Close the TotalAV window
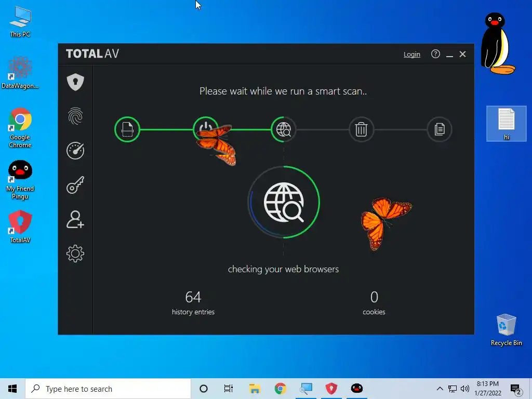The width and height of the screenshot is (532, 399). (x=462, y=54)
